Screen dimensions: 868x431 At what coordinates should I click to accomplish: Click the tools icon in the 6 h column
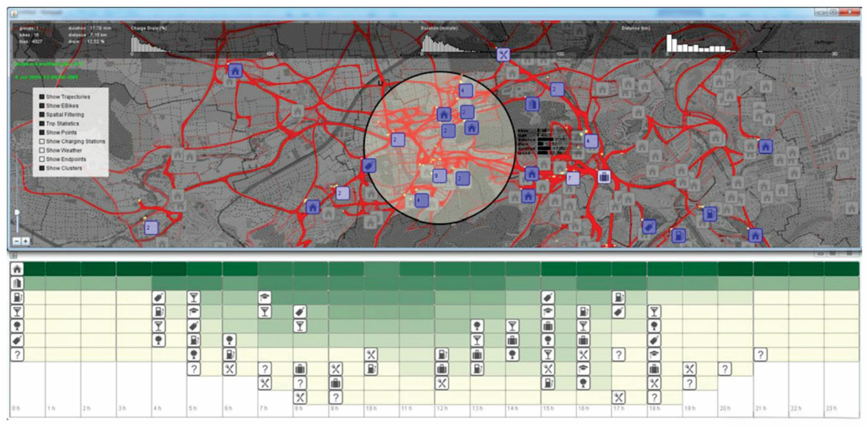point(229,368)
